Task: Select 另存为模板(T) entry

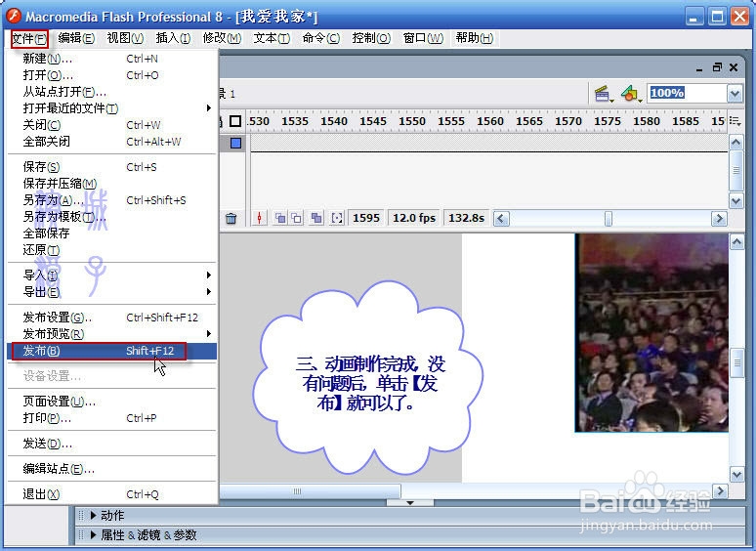Action: click(112, 217)
